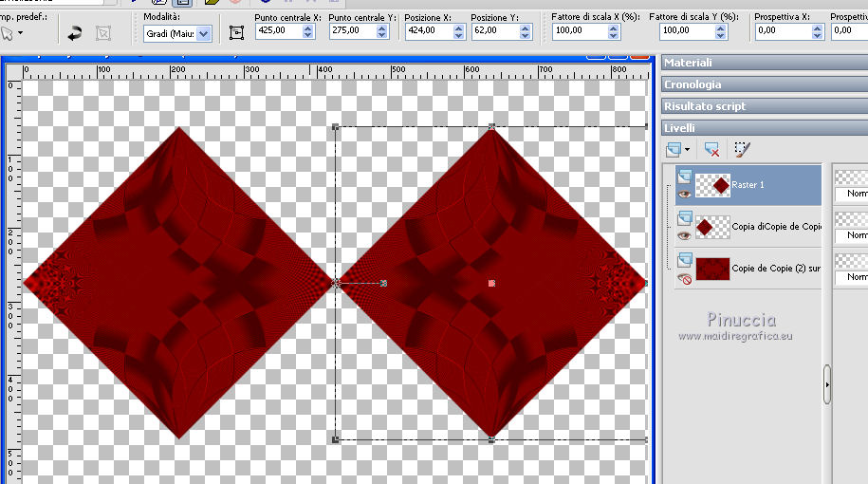The image size is (868, 484).
Task: Click opacity swatch for Copia diCopie layer
Action: [851, 218]
